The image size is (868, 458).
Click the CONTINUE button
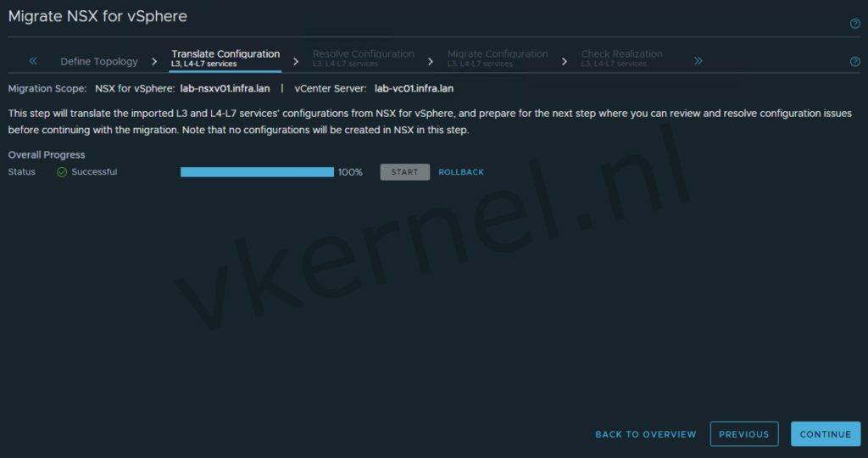point(826,434)
